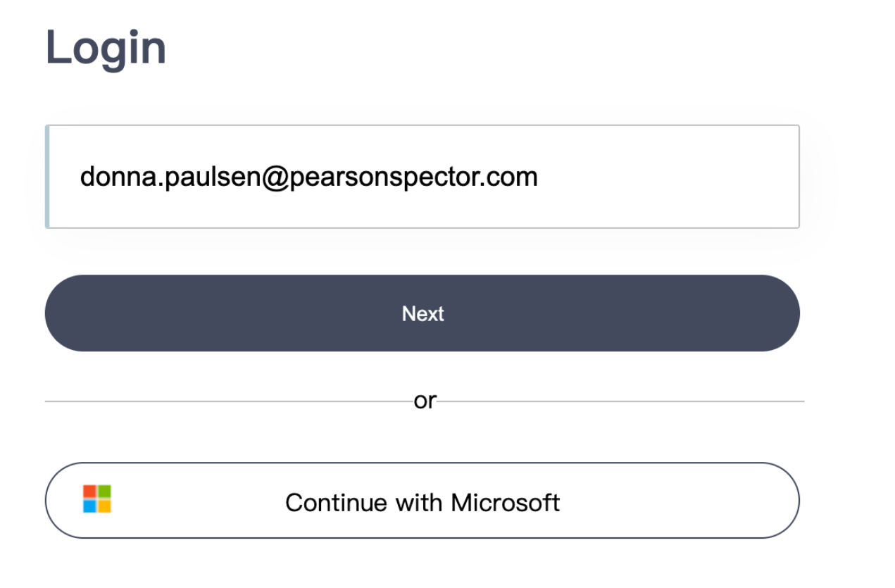The height and width of the screenshot is (588, 895).
Task: Click the donna.paulsen@pearsonspector.com email text
Action: pos(308,177)
